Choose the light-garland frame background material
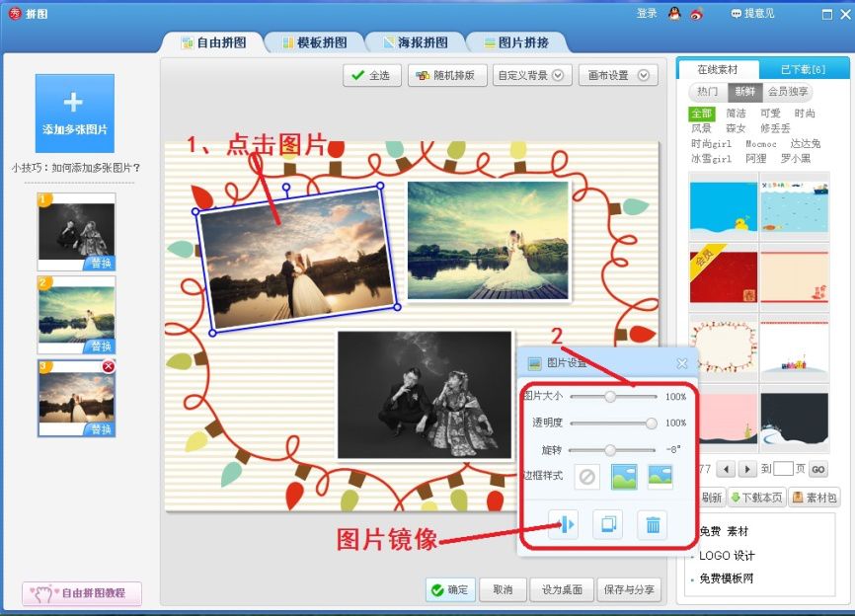 (x=724, y=348)
